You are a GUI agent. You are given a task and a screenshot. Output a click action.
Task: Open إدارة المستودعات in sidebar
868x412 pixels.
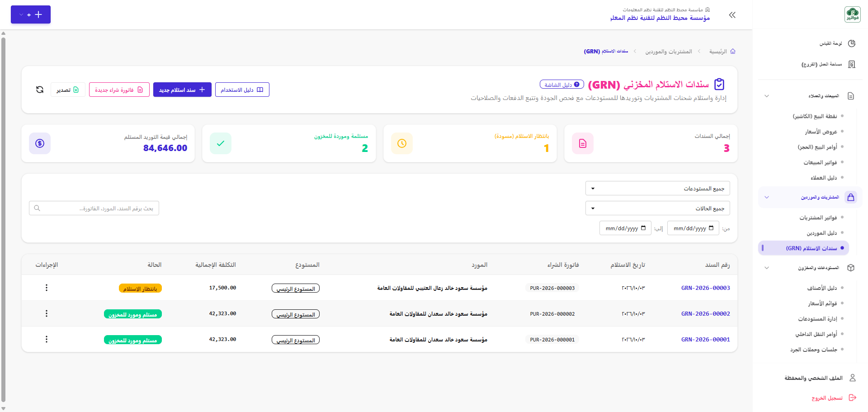pos(817,319)
